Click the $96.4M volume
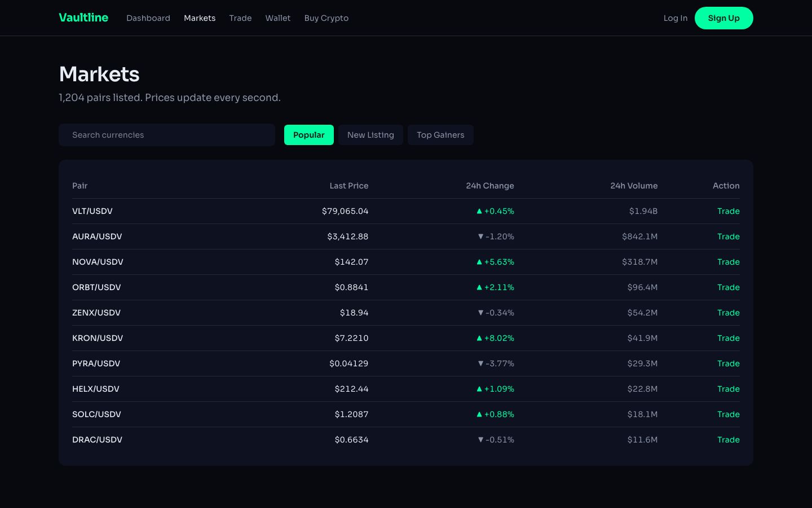812x508 pixels. coord(642,287)
